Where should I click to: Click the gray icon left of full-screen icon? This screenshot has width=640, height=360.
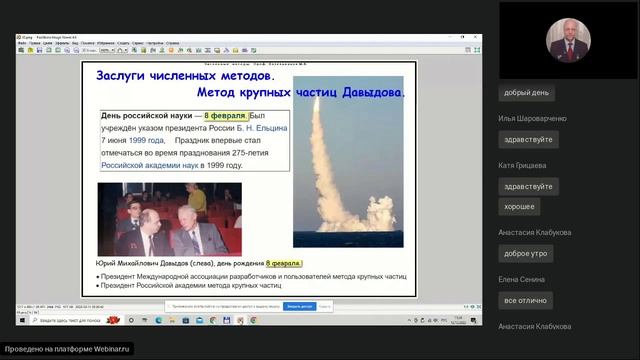coord(468,50)
